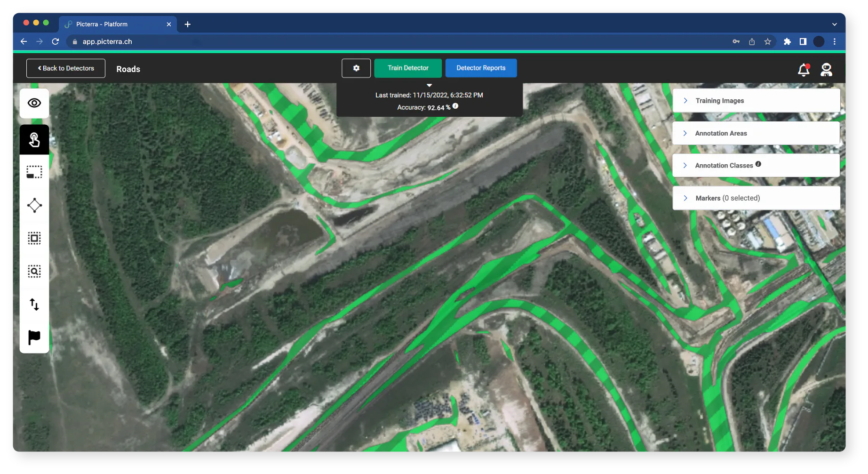
Task: Click the Roads detector title
Action: tap(128, 69)
